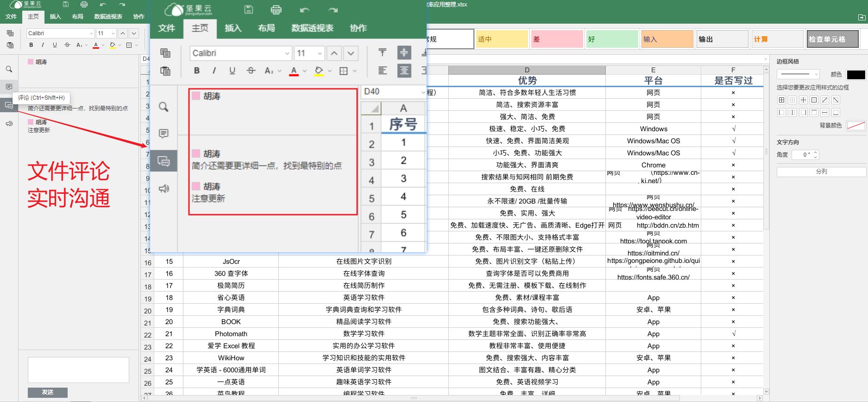This screenshot has width=868, height=402.
Task: Decrease font size with the down chevron
Action: point(134,33)
